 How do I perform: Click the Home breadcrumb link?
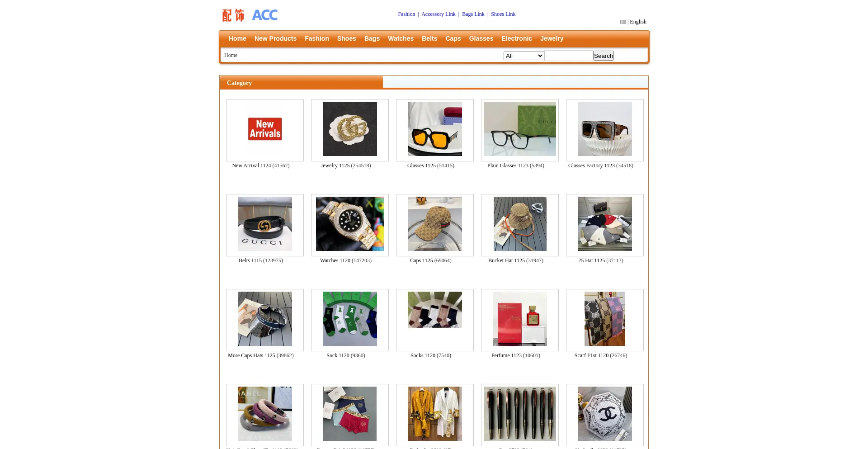click(x=231, y=55)
